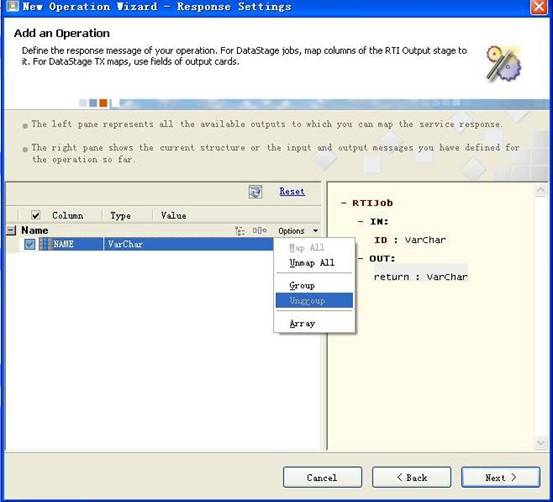Click the tree-view icon in the Name row
This screenshot has width=553, height=502.
240,231
